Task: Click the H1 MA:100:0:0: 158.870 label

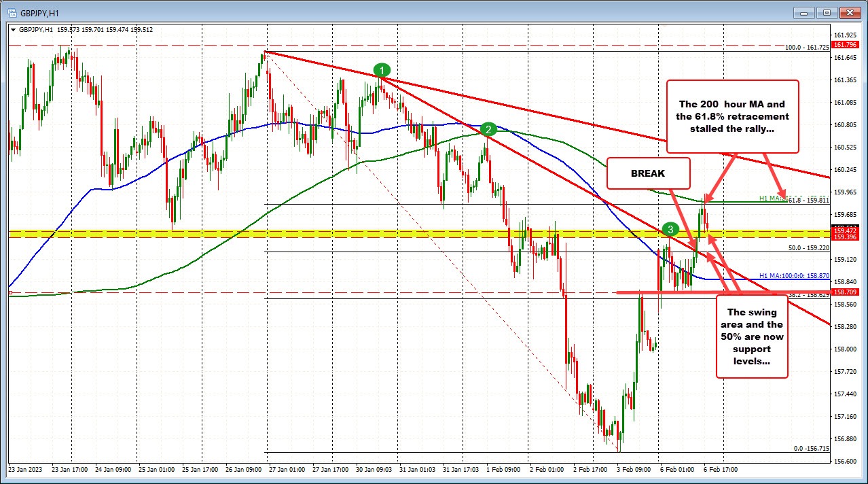Action: (794, 276)
